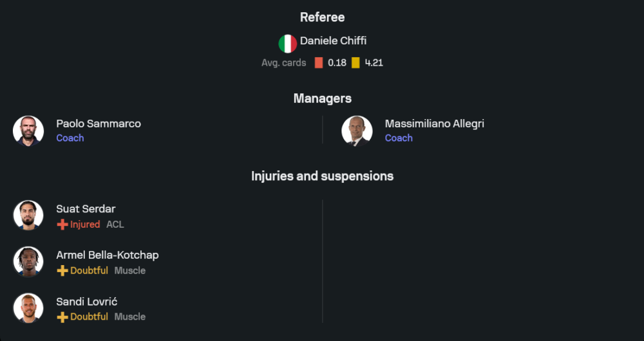Open Massimiliano Allegri's avatar photo
The width and height of the screenshot is (644, 341).
click(x=357, y=131)
